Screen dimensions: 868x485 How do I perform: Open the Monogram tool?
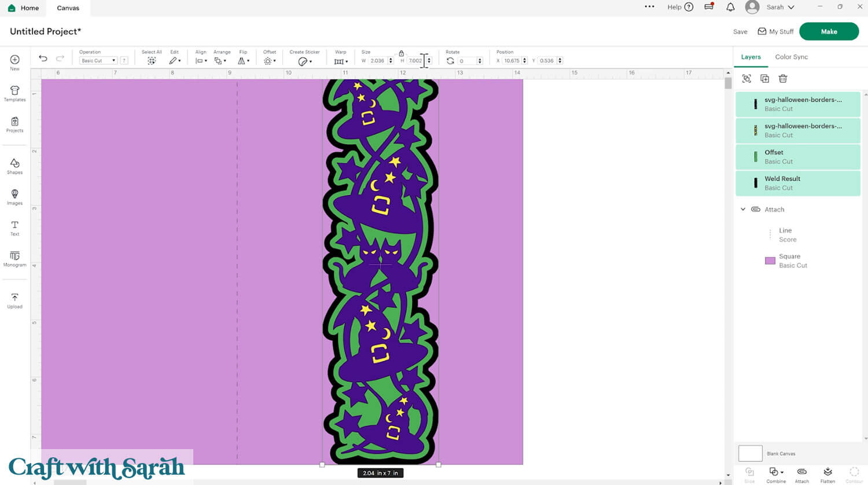[x=14, y=258]
